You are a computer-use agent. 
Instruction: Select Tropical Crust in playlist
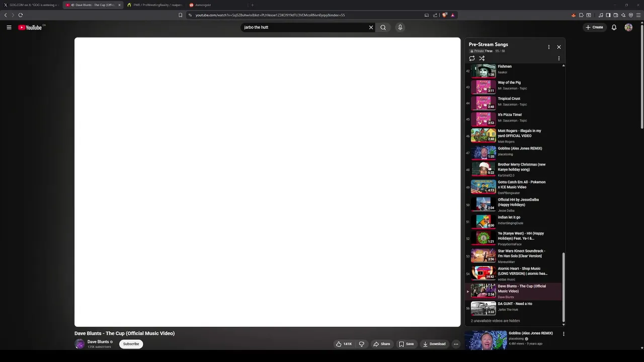click(x=513, y=103)
